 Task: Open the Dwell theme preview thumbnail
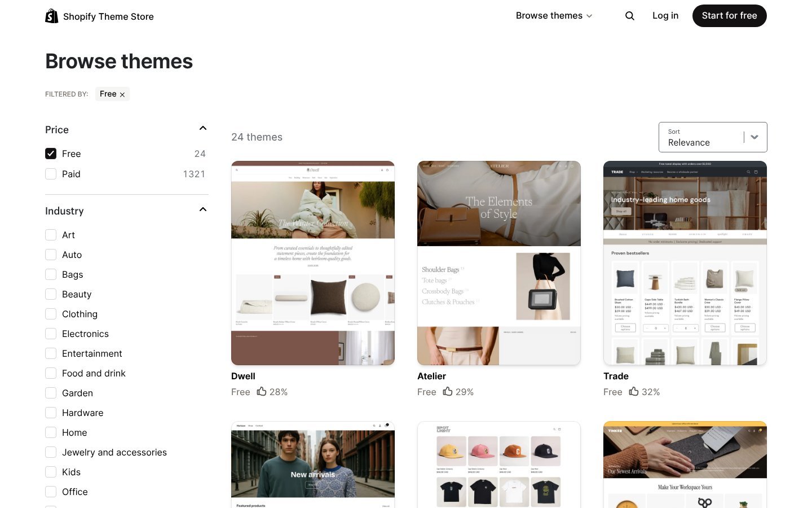[x=313, y=263]
